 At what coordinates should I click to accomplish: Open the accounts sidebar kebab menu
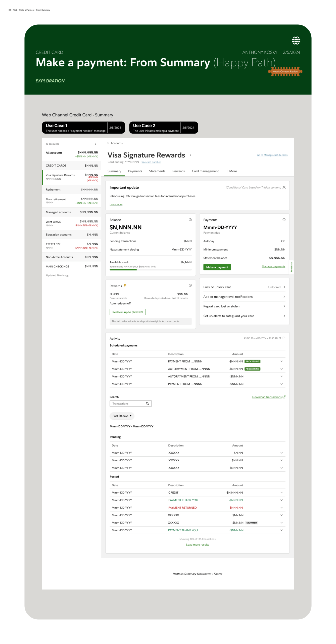(95, 144)
